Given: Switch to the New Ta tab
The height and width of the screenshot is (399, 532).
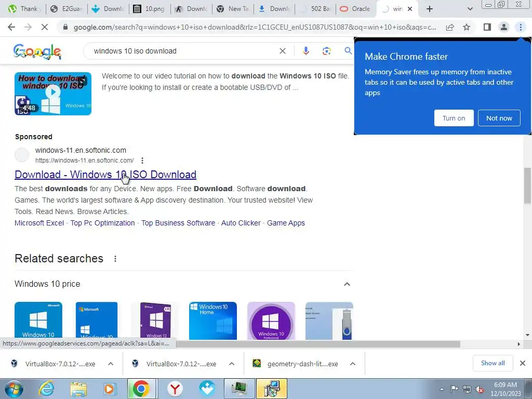Looking at the screenshot, I should tap(233, 9).
